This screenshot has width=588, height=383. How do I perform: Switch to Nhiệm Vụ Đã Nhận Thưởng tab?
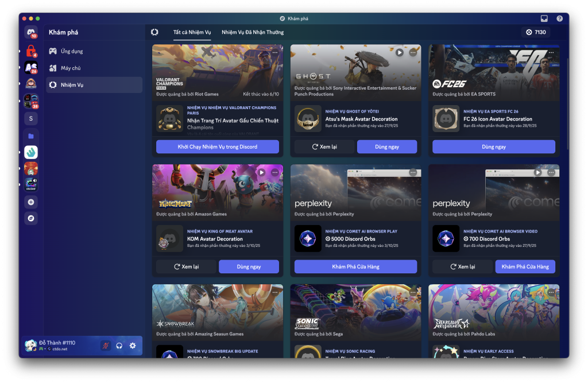253,32
